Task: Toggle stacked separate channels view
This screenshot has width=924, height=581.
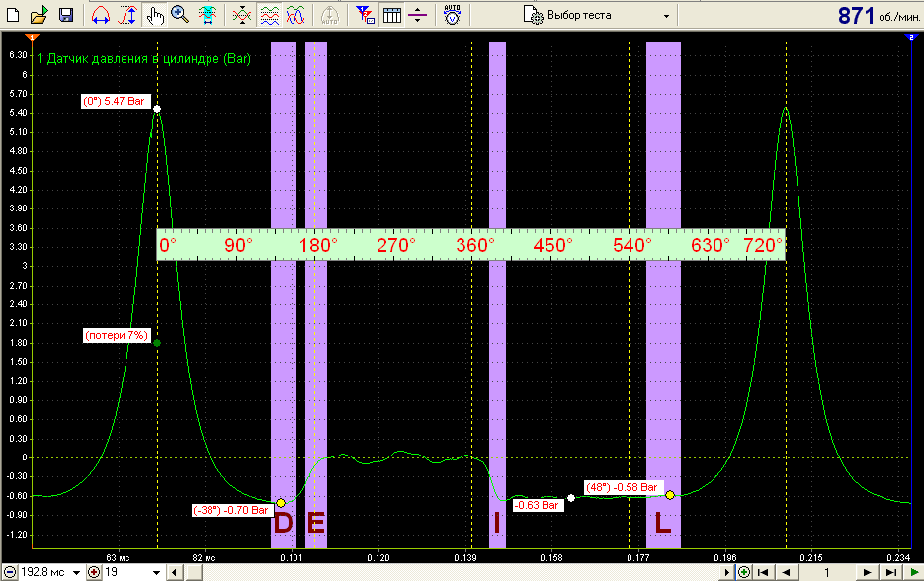Action: pyautogui.click(x=270, y=16)
